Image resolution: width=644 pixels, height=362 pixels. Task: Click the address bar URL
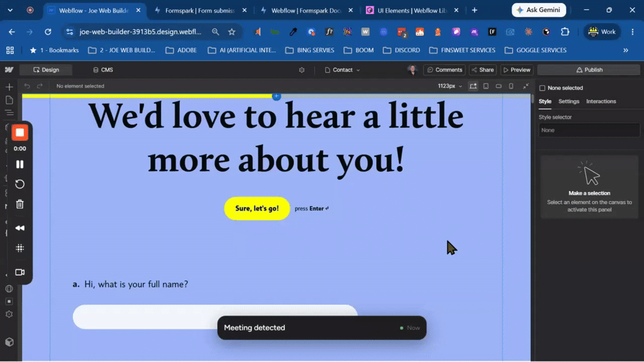tap(140, 31)
